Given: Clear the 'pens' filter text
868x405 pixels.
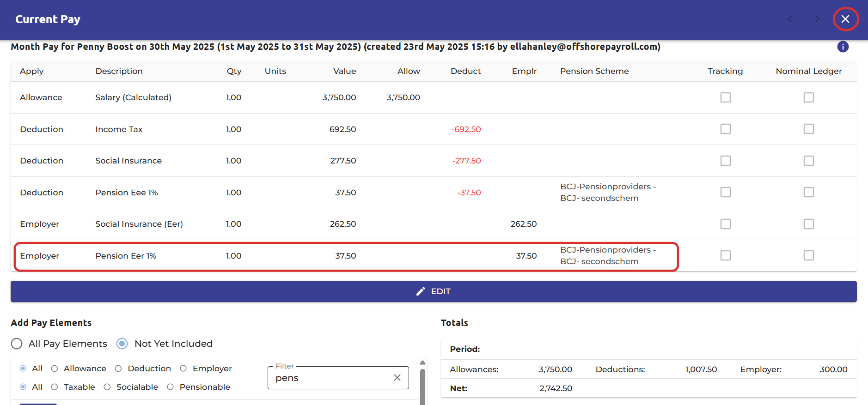Looking at the screenshot, I should [397, 378].
